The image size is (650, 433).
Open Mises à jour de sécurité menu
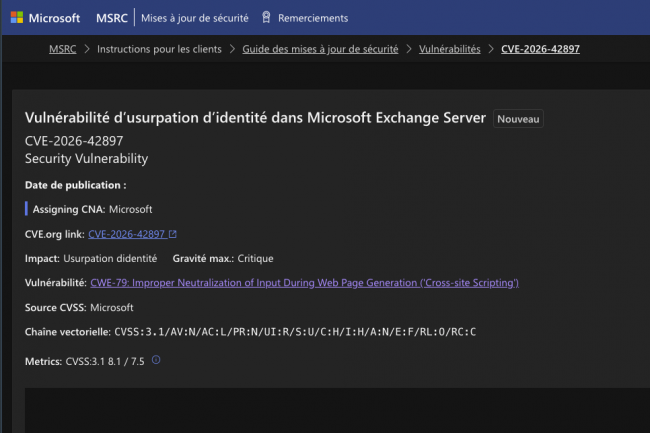pos(194,18)
